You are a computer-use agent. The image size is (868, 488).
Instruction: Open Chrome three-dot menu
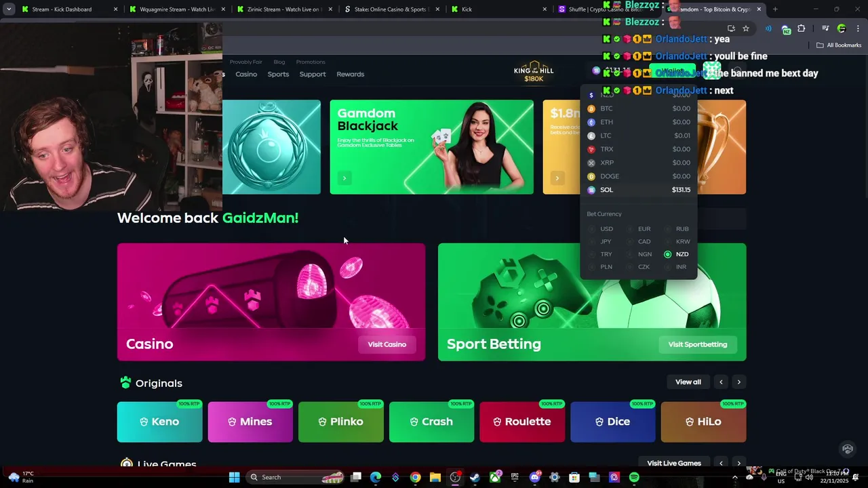pos(858,28)
